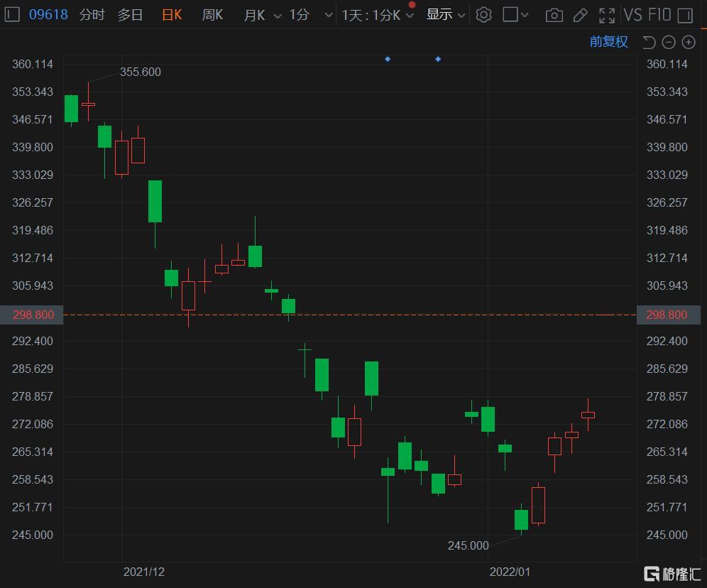The width and height of the screenshot is (707, 588).
Task: Select the 多日 multi-day view
Action: (130, 15)
